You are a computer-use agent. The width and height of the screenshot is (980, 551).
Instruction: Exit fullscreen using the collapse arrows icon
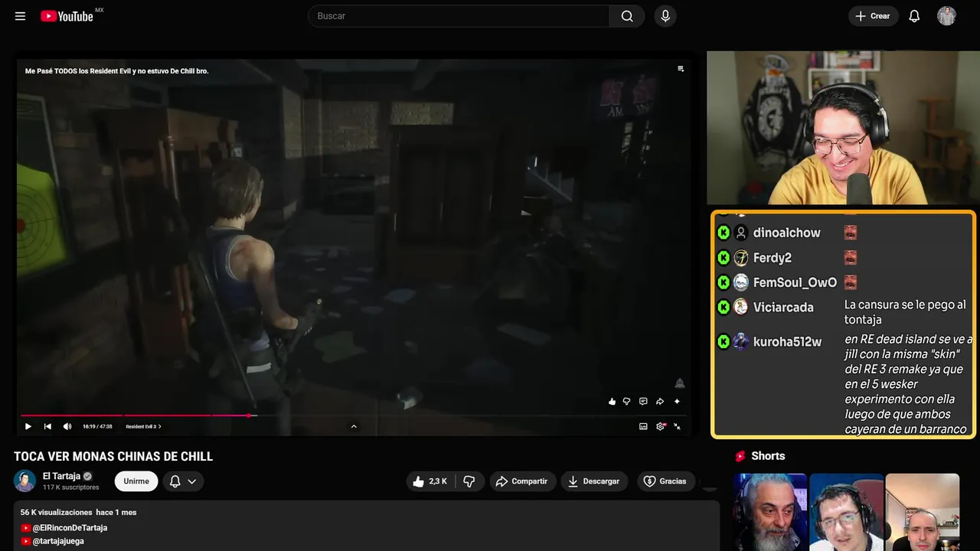click(x=678, y=426)
